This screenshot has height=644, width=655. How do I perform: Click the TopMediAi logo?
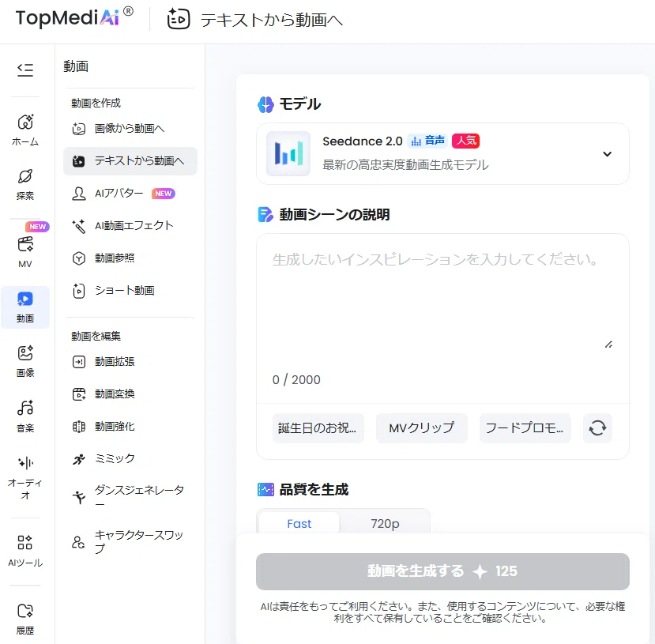click(x=74, y=17)
